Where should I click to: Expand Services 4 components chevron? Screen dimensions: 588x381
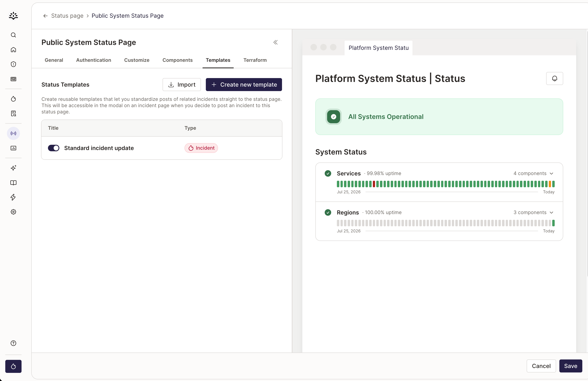551,174
